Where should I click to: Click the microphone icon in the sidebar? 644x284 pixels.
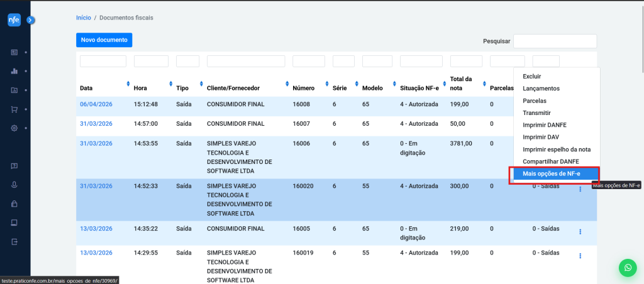click(x=14, y=185)
